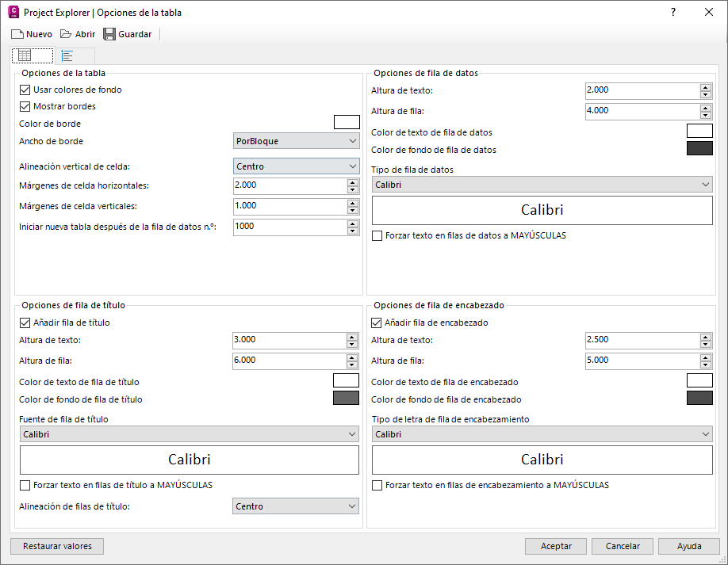Switch to the indented list tab
The width and height of the screenshot is (728, 565).
67,55
